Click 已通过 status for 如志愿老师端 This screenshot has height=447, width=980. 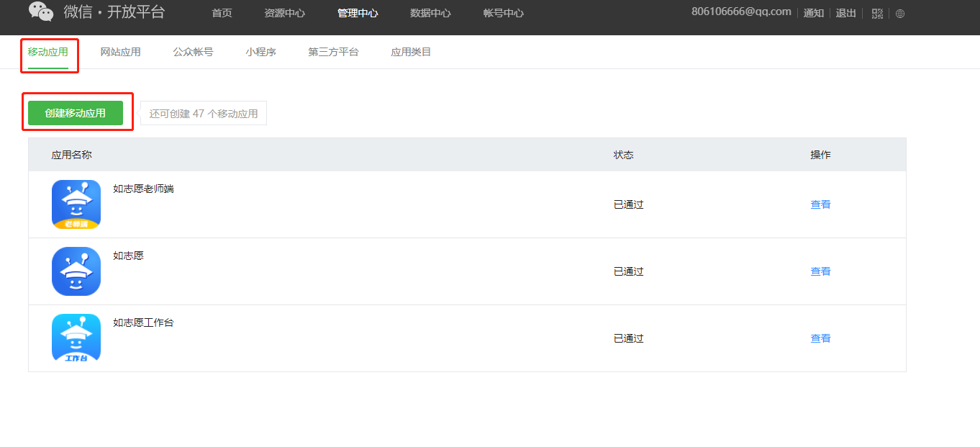pos(628,204)
